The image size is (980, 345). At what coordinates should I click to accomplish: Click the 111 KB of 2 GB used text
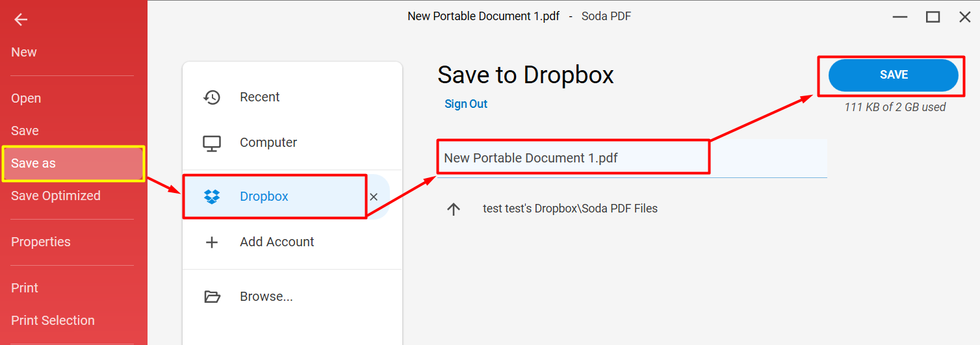pos(895,107)
